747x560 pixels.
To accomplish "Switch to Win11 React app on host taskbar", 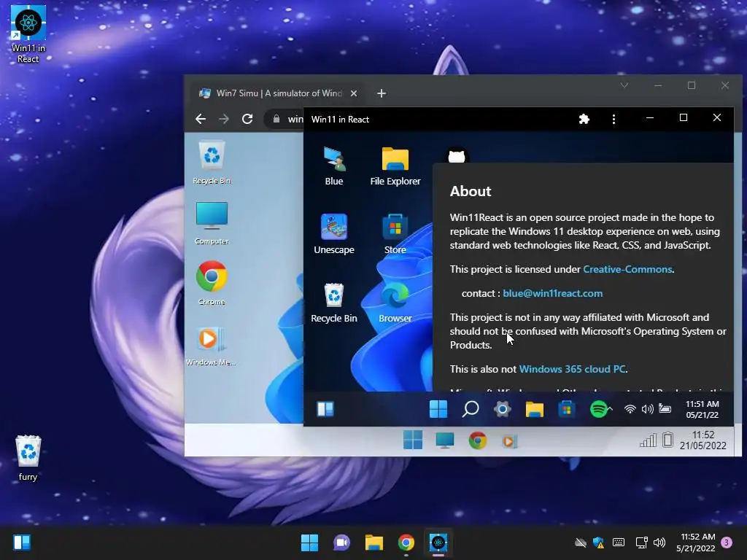I will pos(438,542).
